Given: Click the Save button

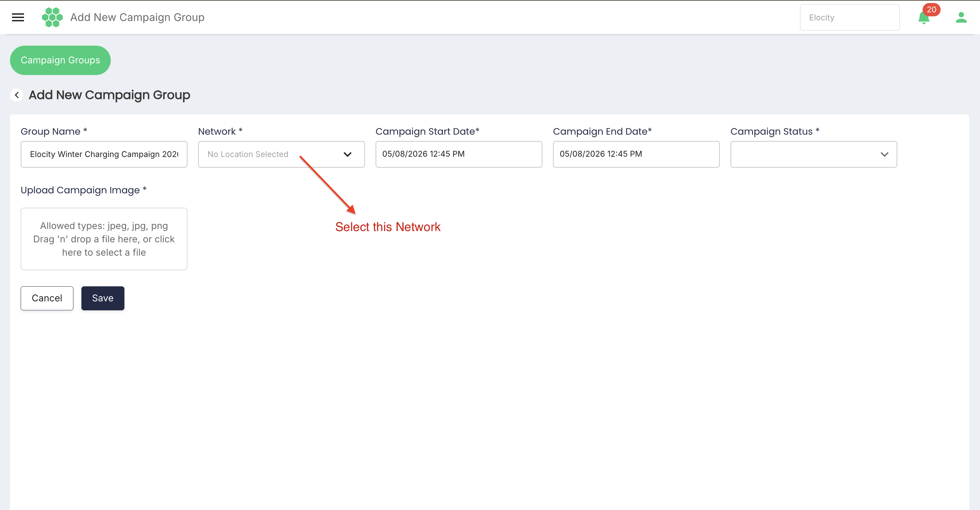Looking at the screenshot, I should (x=103, y=298).
